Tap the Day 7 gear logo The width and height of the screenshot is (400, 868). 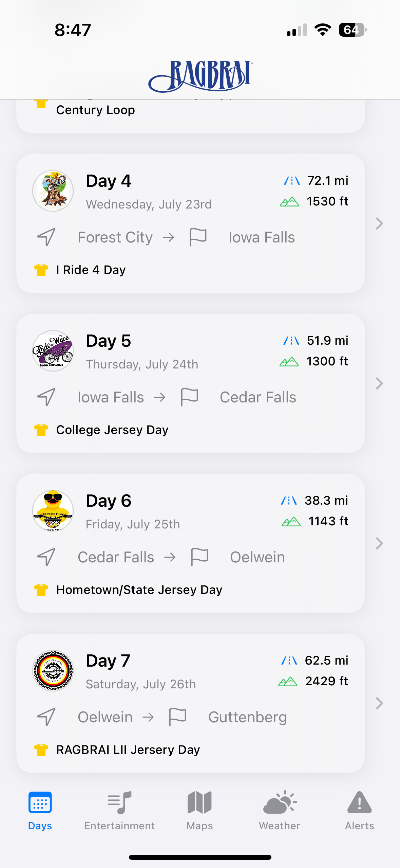point(53,671)
